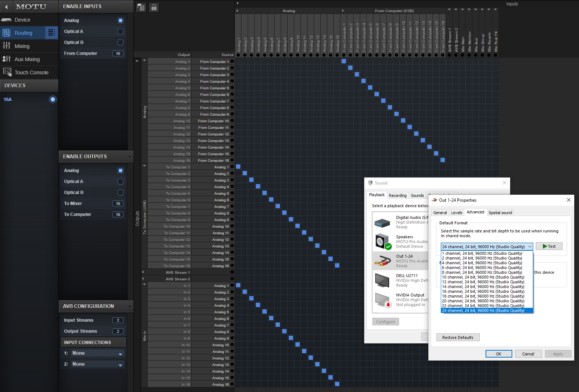The height and width of the screenshot is (392, 579).
Task: Click the Sound window speaker title icon
Action: [370, 183]
